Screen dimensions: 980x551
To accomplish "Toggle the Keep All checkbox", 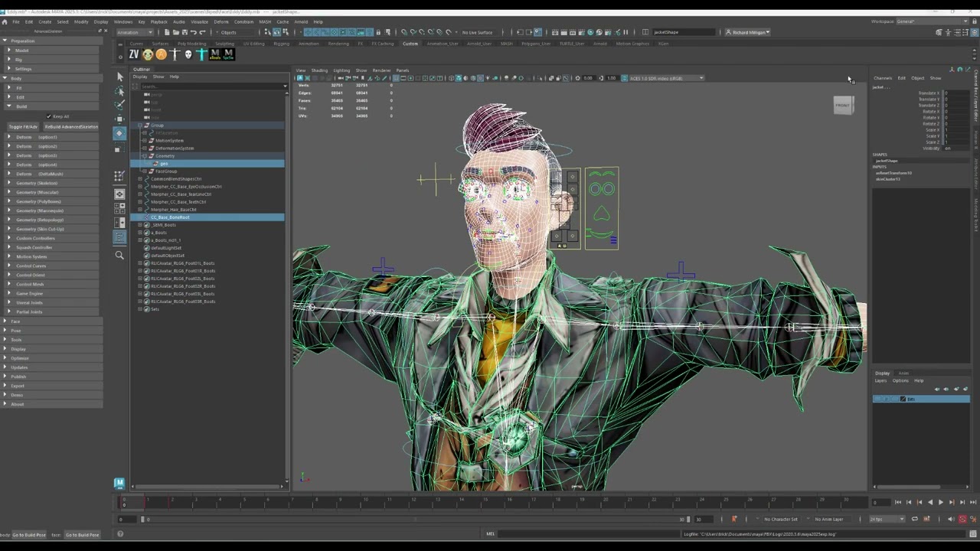I will click(49, 116).
